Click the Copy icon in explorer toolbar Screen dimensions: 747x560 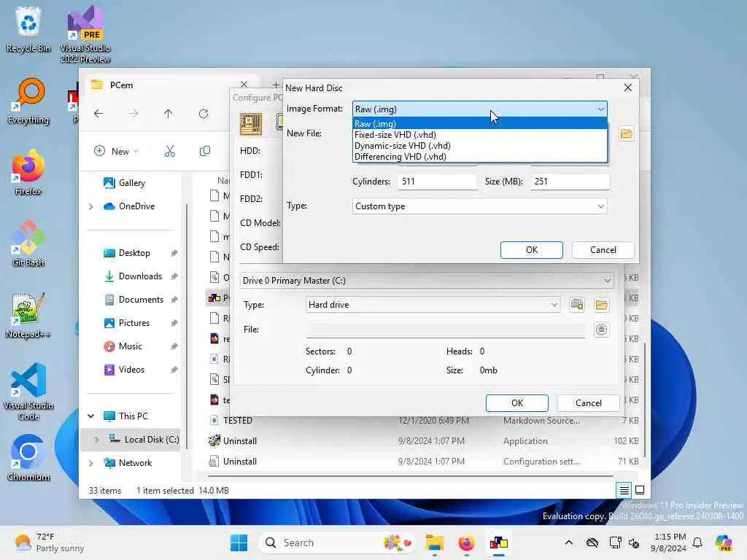205,152
